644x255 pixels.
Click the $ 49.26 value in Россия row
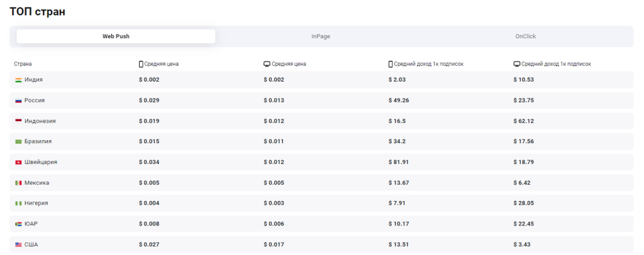399,100
